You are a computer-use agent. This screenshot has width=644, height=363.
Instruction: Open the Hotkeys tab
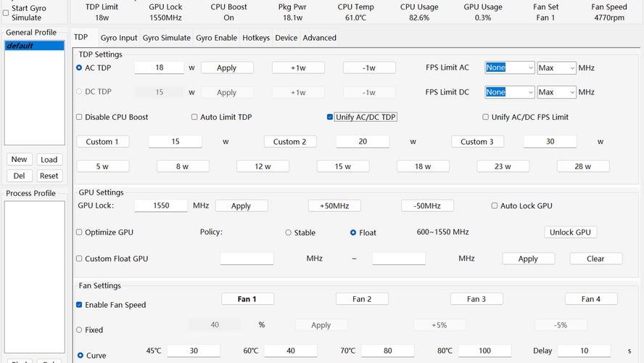(256, 38)
